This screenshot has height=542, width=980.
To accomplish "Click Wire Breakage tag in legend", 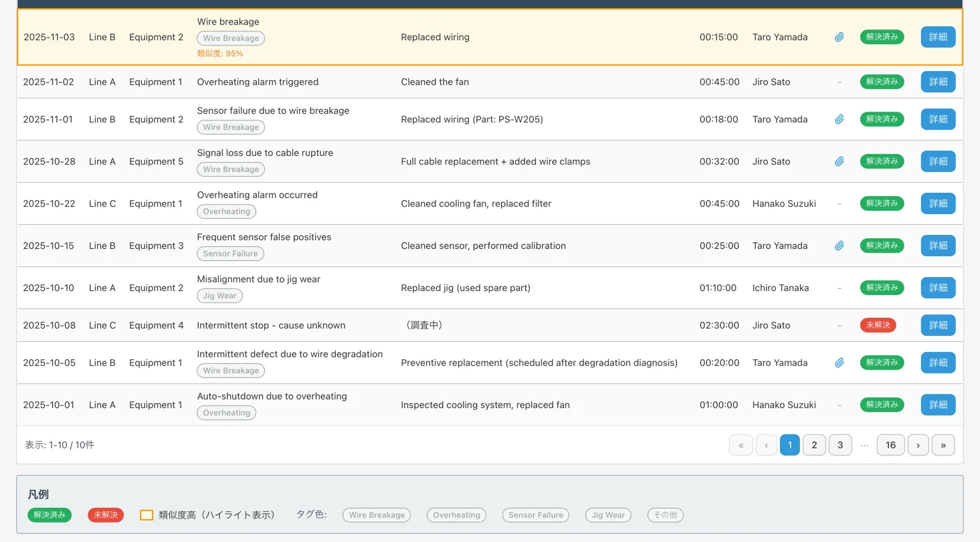I will 377,515.
